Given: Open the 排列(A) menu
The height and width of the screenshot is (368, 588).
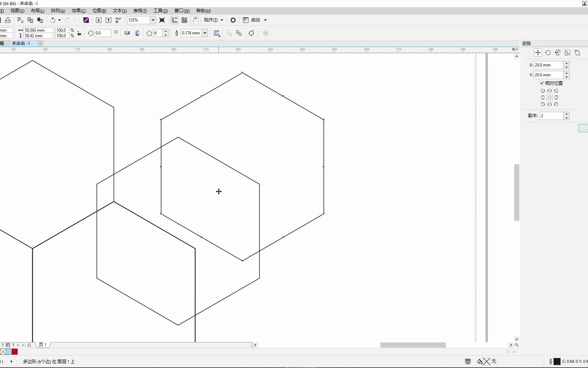Looking at the screenshot, I should [58, 11].
